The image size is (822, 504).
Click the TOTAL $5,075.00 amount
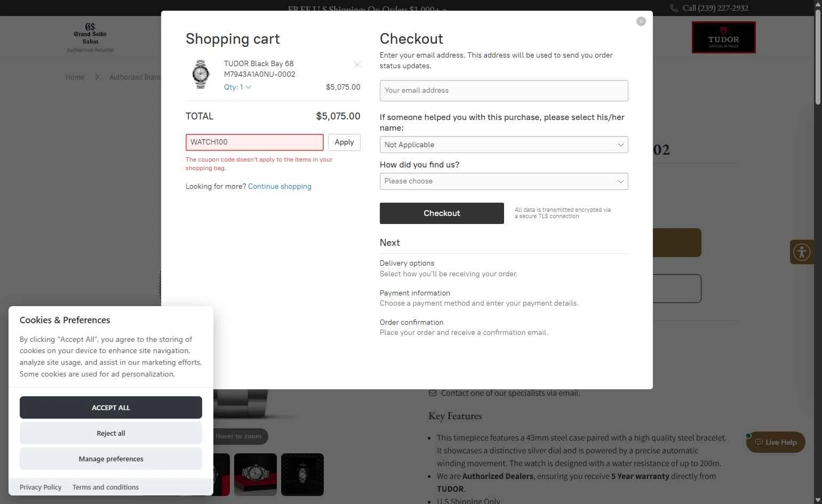point(338,116)
